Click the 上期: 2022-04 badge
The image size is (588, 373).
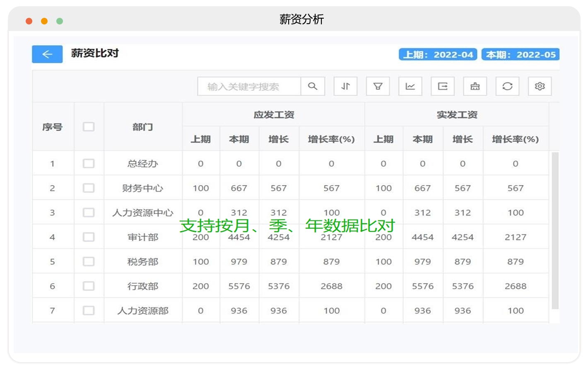[x=438, y=54]
